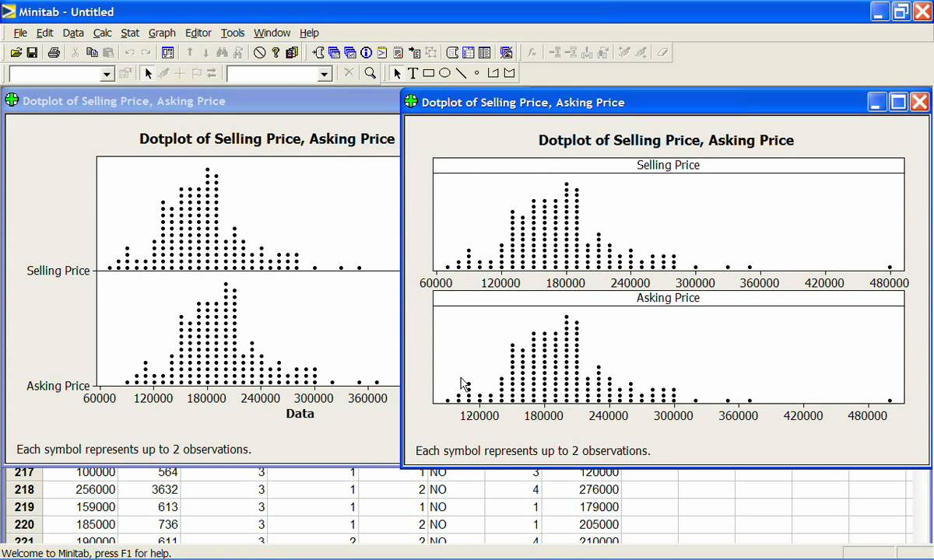Viewport: 934px width, 560px height.
Task: Click worksheet cell containing 276000
Action: pos(581,489)
